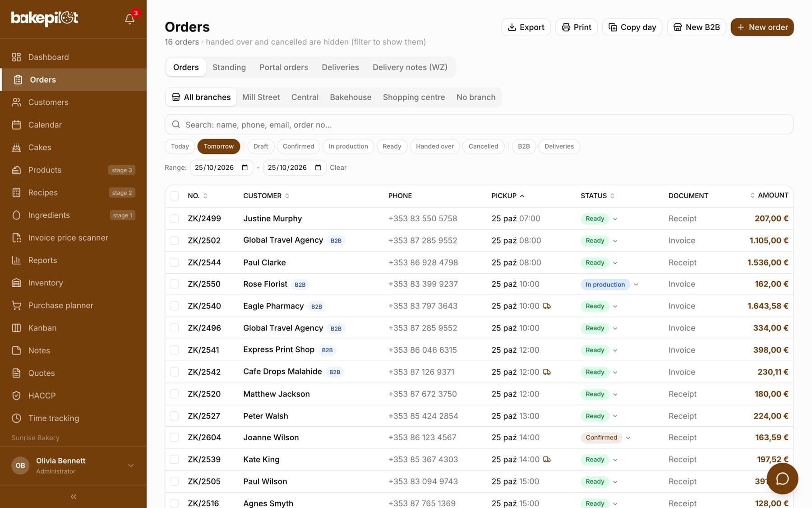
Task: Clear the date range
Action: pos(338,168)
